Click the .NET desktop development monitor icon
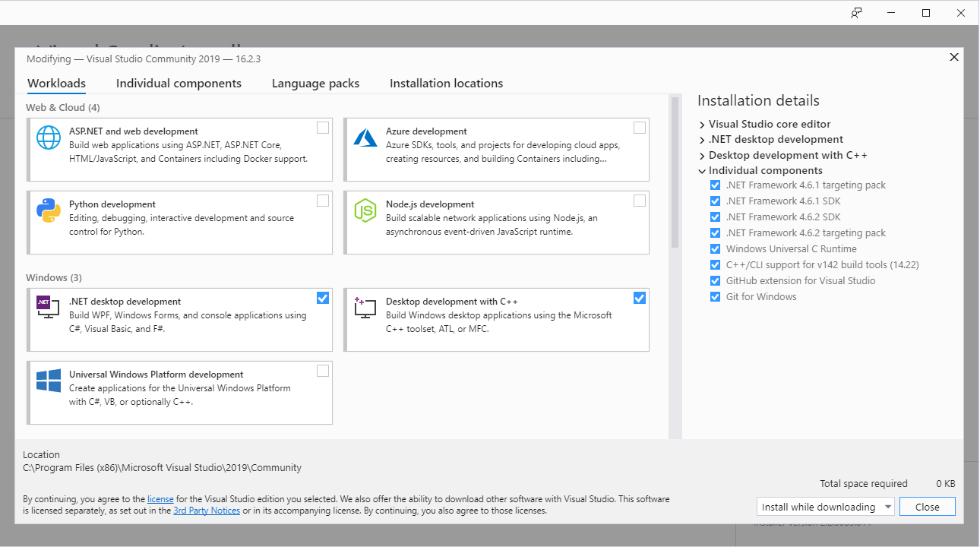This screenshot has height=547, width=980. (49, 307)
